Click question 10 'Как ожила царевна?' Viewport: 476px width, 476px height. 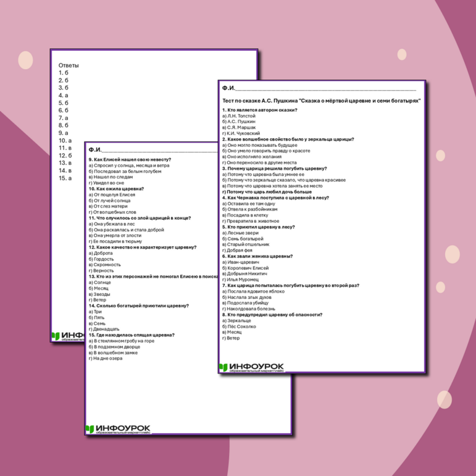point(116,189)
